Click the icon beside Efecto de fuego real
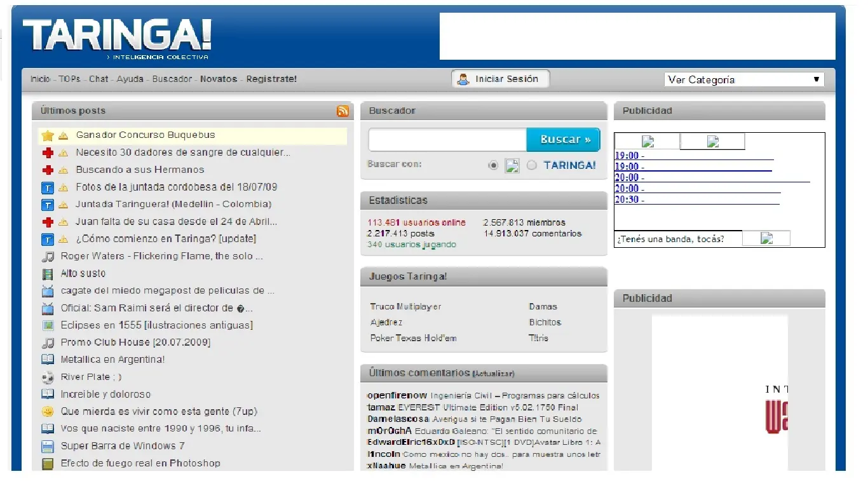Image resolution: width=868 pixels, height=488 pixels. (48, 464)
